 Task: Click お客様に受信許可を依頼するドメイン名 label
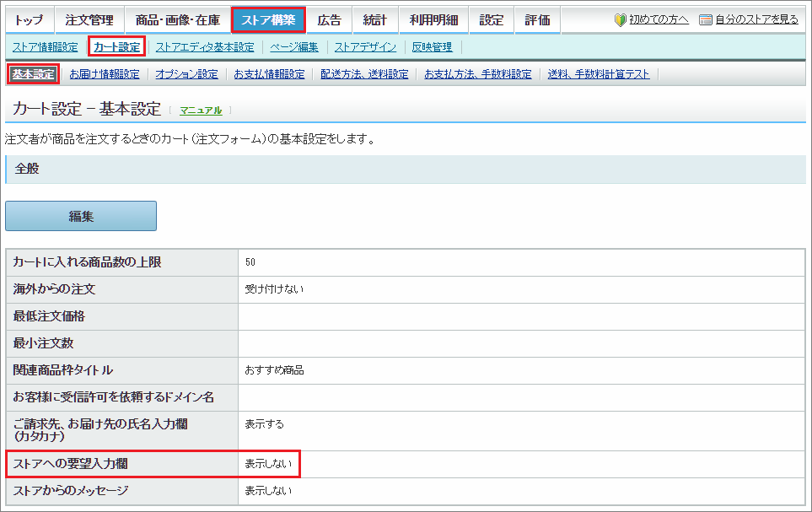(114, 397)
